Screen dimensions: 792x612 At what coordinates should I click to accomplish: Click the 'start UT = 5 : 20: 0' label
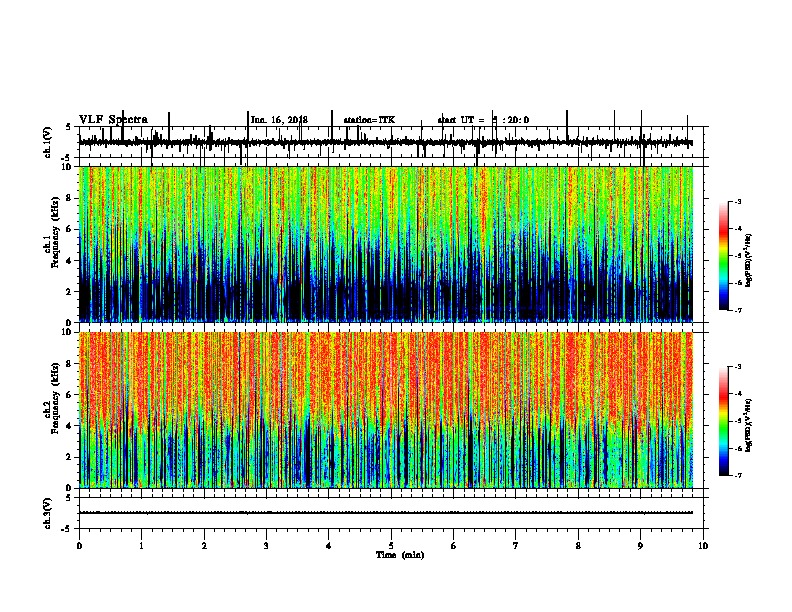[483, 120]
